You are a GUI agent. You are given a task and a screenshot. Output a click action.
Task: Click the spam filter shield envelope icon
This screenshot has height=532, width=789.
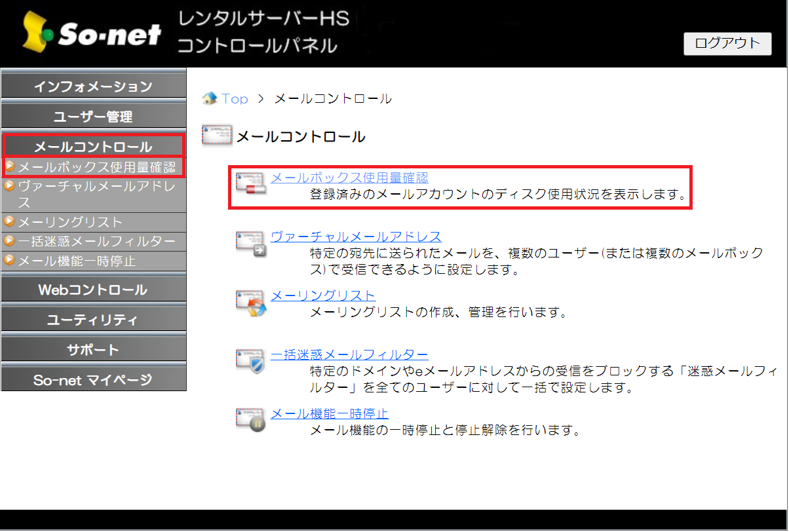[x=252, y=362]
